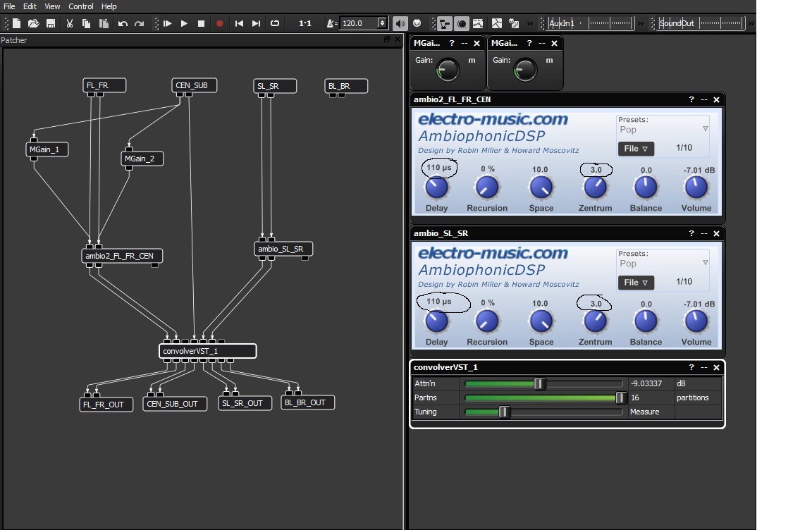Image resolution: width=812 pixels, height=530 pixels.
Task: Click the Cut scissors icon
Action: 70,23
